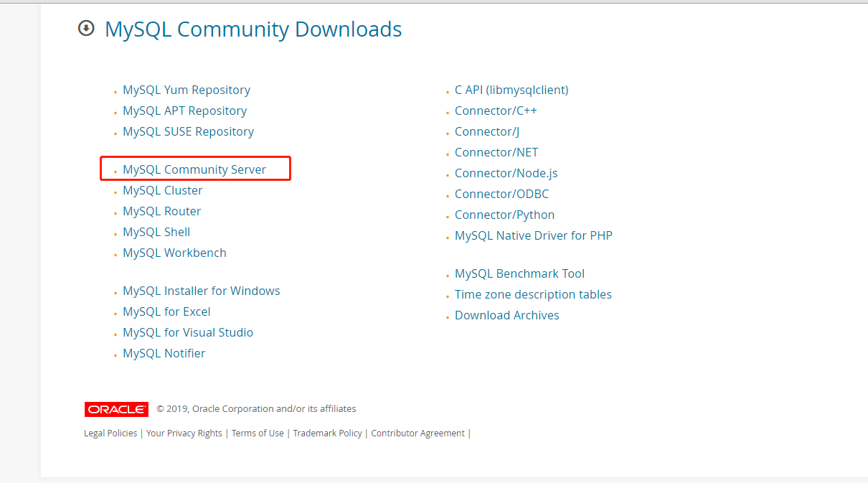Viewport: 868px width, 483px height.
Task: Open Time zone description tables link
Action: tap(533, 295)
